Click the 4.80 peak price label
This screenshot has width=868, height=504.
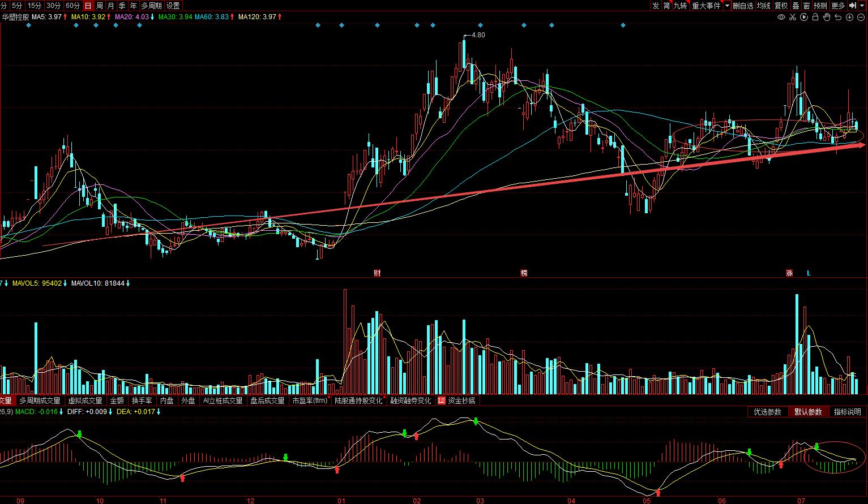pos(478,35)
